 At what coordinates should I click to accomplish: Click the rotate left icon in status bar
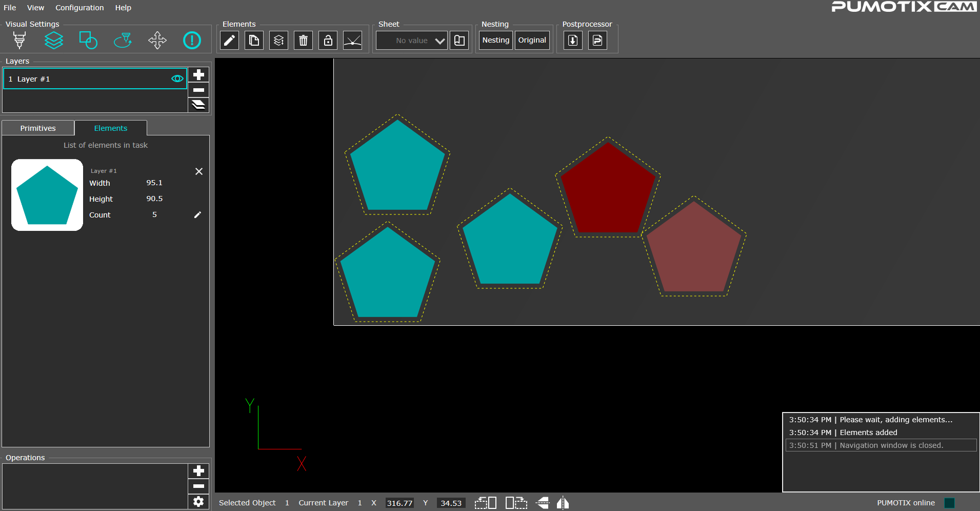click(x=485, y=503)
